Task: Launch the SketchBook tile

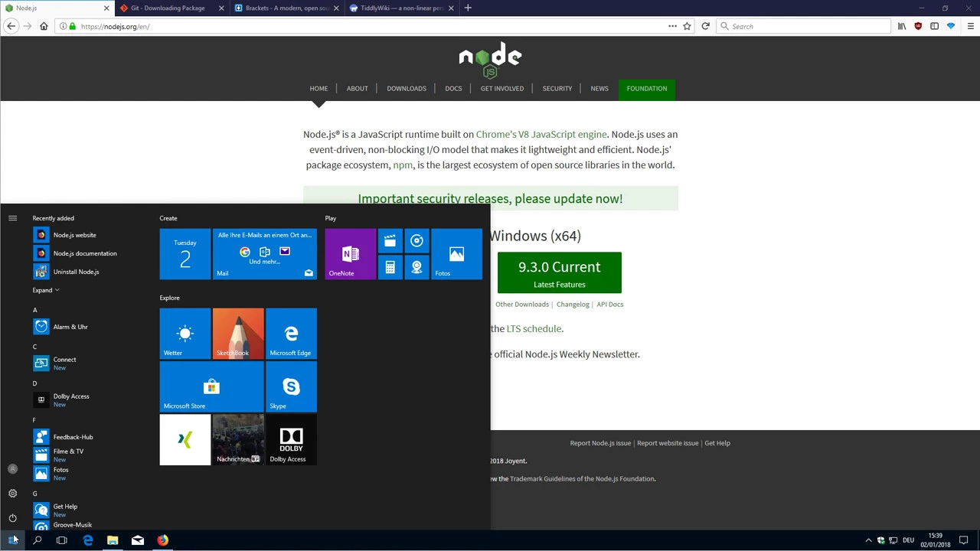Action: (238, 334)
